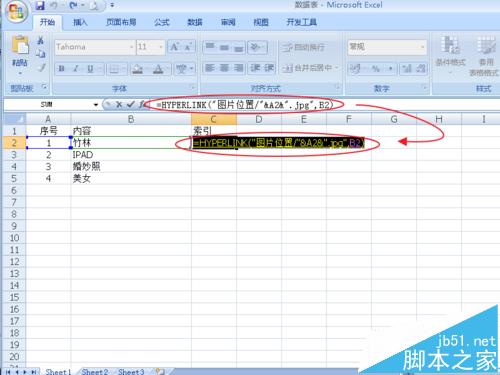Expand the Name Box dropdown arrow
This screenshot has height=375, width=500.
[96, 105]
